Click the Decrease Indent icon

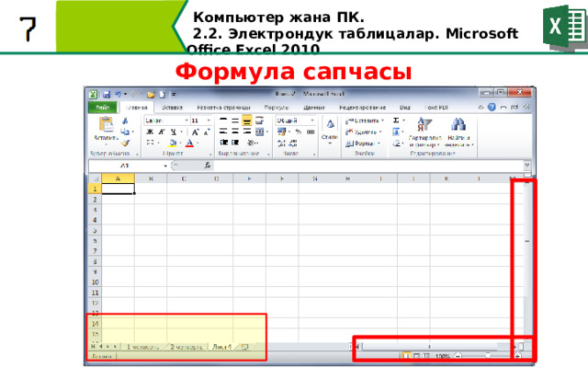tap(224, 143)
